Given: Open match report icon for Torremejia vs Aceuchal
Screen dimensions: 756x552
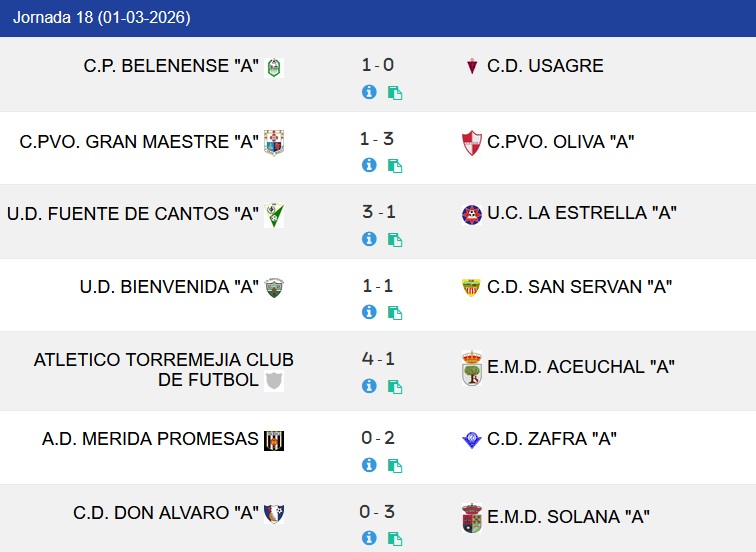Looking at the screenshot, I should click(x=395, y=387).
